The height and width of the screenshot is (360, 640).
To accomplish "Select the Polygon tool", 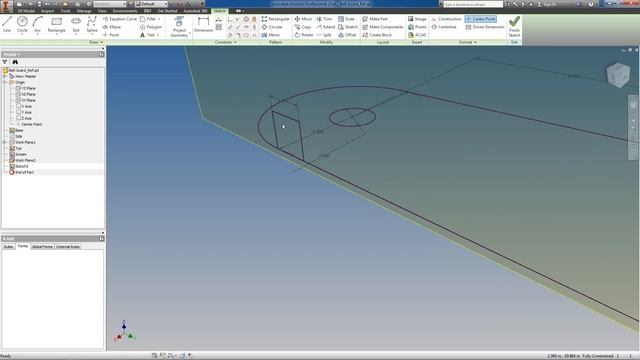I will [x=151, y=27].
